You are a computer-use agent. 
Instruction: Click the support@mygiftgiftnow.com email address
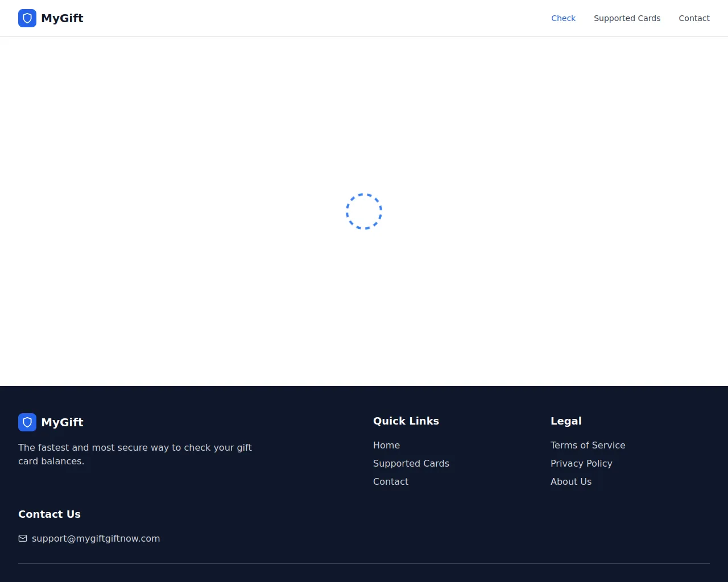96,538
